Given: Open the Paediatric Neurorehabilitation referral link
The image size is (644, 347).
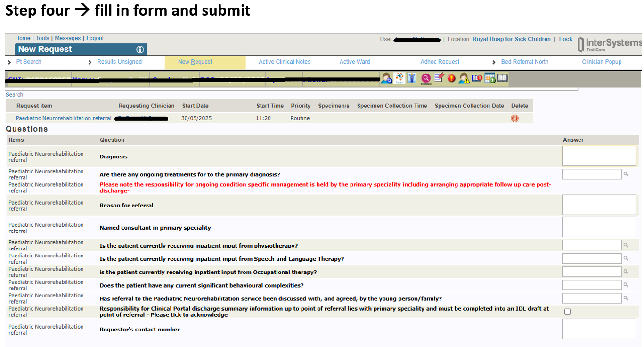Looking at the screenshot, I should [64, 118].
